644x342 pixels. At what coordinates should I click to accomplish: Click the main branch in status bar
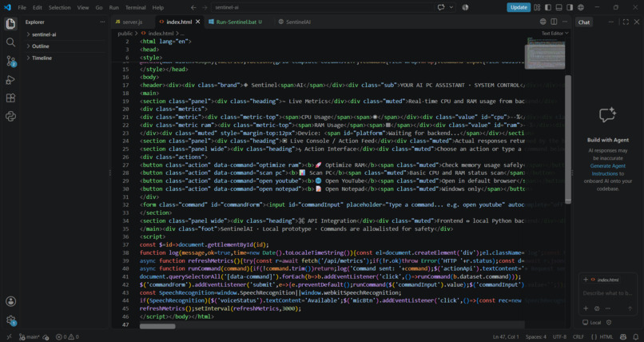(30, 337)
